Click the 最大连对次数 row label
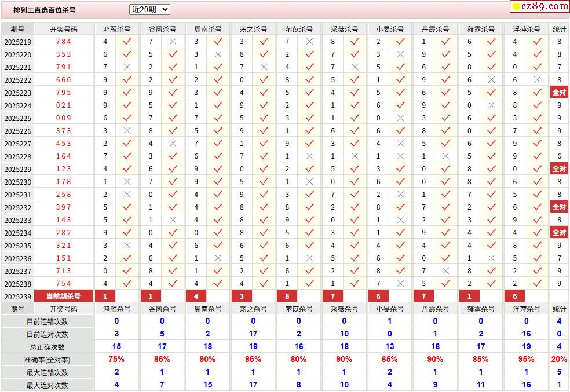 47,385
